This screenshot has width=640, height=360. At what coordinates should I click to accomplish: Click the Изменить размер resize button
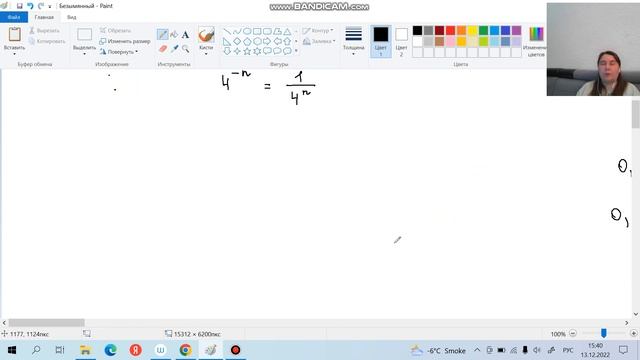point(125,41)
